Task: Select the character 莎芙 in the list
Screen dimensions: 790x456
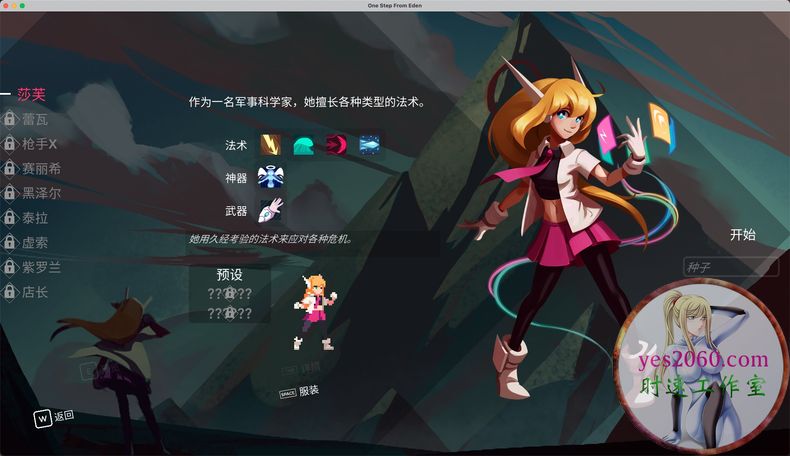Action: (32, 94)
